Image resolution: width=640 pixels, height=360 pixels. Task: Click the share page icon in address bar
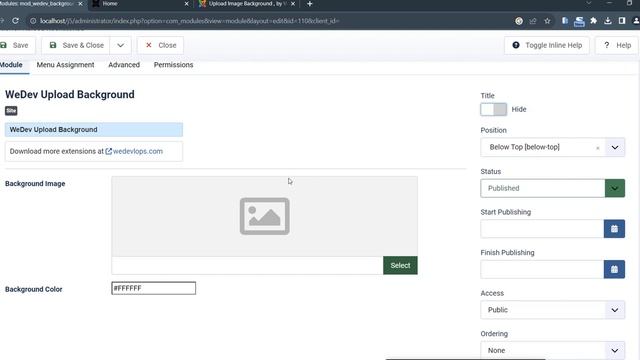point(533,21)
